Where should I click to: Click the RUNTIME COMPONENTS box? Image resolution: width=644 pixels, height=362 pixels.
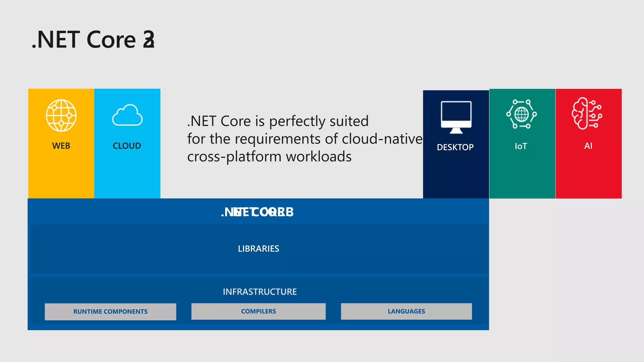[x=110, y=311]
